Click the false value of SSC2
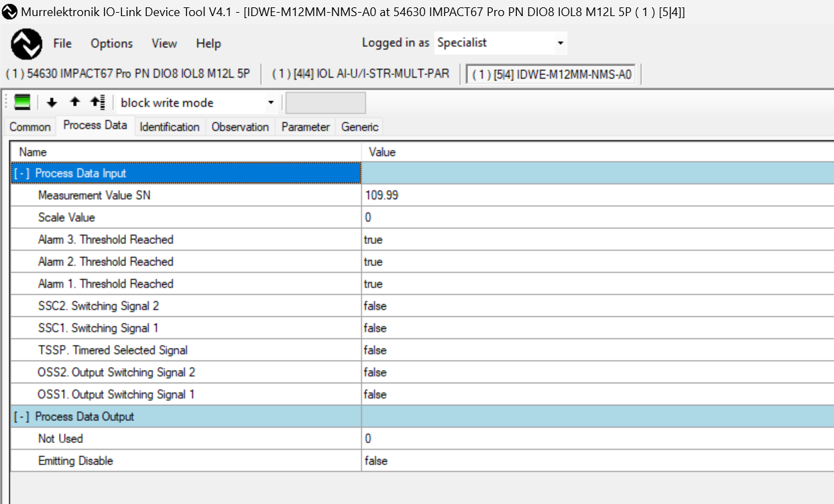 click(375, 306)
